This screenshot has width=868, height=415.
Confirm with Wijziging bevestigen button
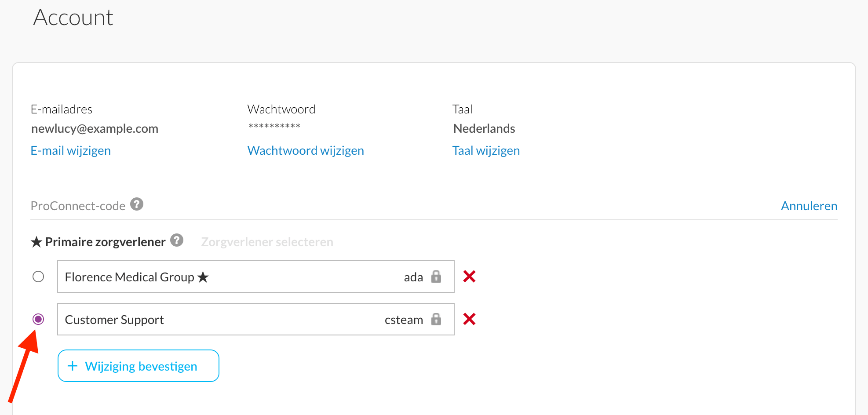click(139, 366)
